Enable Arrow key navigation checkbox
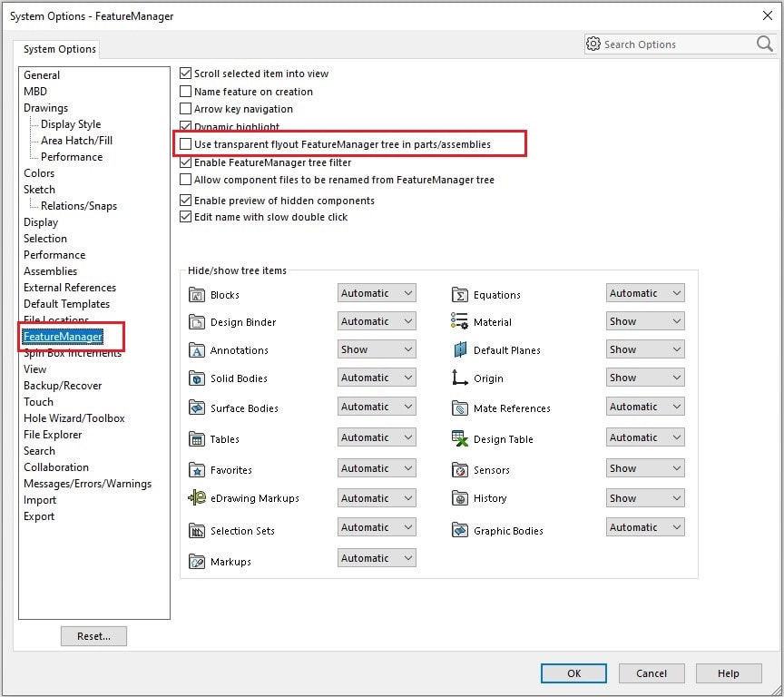This screenshot has height=697, width=784. [x=185, y=109]
